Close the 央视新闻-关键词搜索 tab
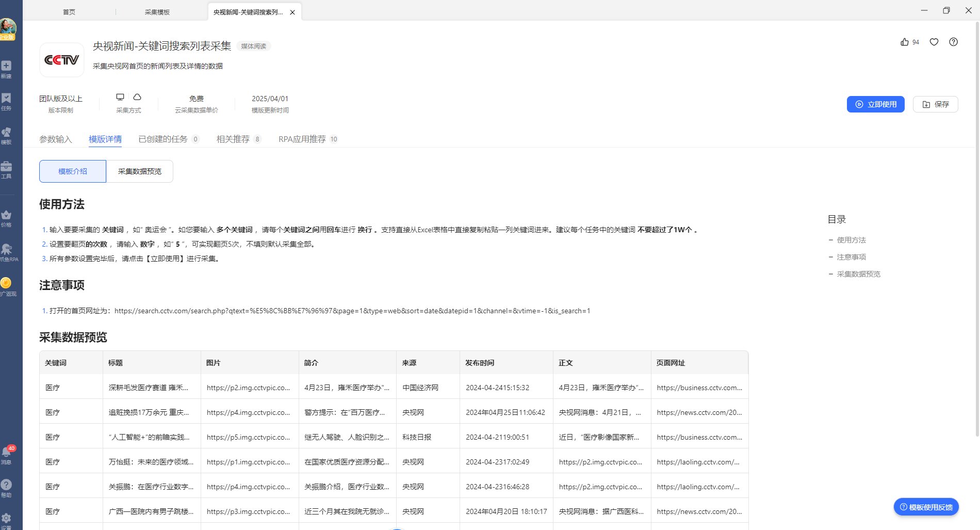This screenshot has width=980, height=530. (292, 12)
